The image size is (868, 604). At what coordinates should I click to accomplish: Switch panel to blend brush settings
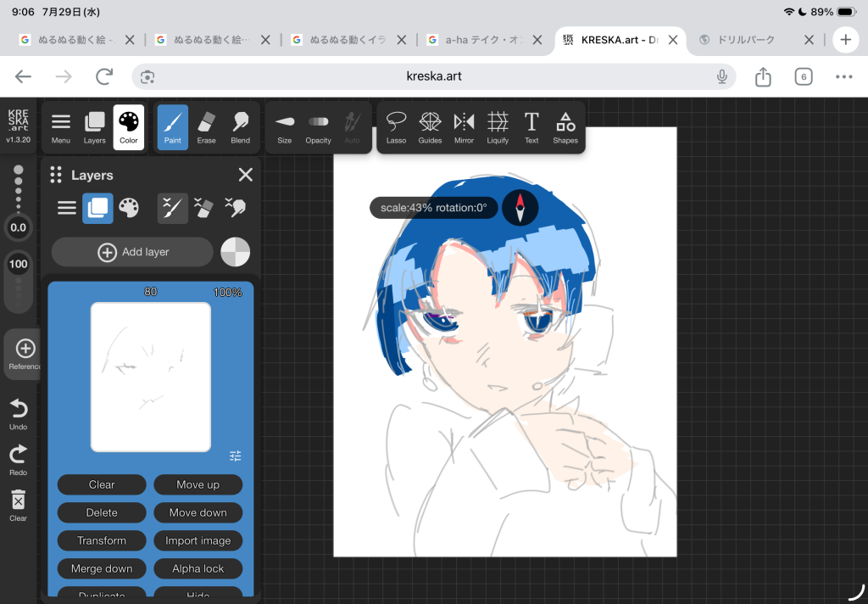pos(236,209)
